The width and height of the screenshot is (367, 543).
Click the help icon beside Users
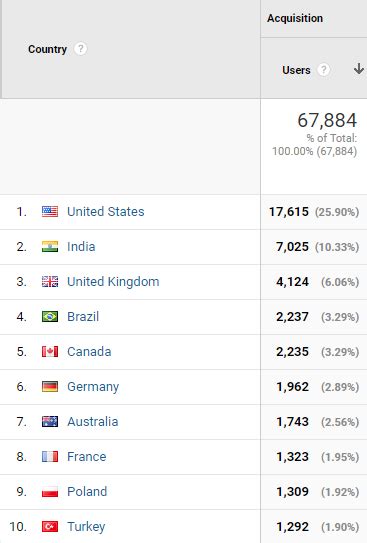click(x=323, y=70)
